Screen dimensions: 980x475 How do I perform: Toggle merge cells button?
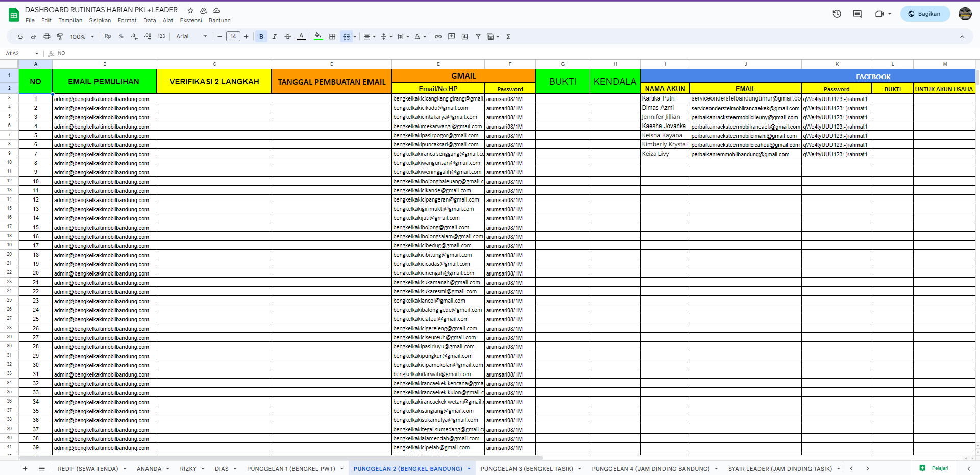point(347,36)
